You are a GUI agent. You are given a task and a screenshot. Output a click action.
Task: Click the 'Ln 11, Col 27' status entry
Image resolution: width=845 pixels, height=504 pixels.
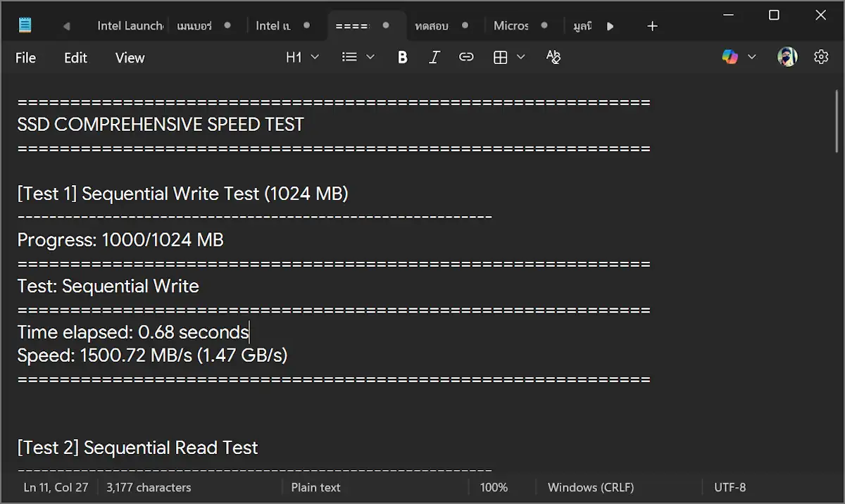(x=56, y=487)
